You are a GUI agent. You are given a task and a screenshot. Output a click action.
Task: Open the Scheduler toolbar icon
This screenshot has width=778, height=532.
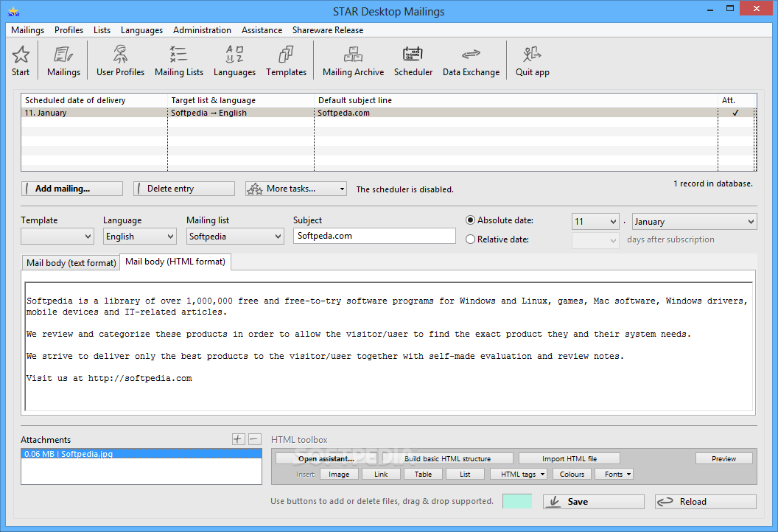(413, 55)
